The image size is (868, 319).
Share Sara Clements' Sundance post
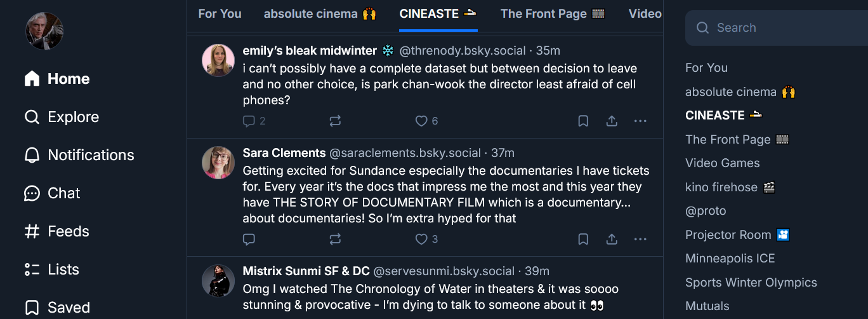point(612,240)
